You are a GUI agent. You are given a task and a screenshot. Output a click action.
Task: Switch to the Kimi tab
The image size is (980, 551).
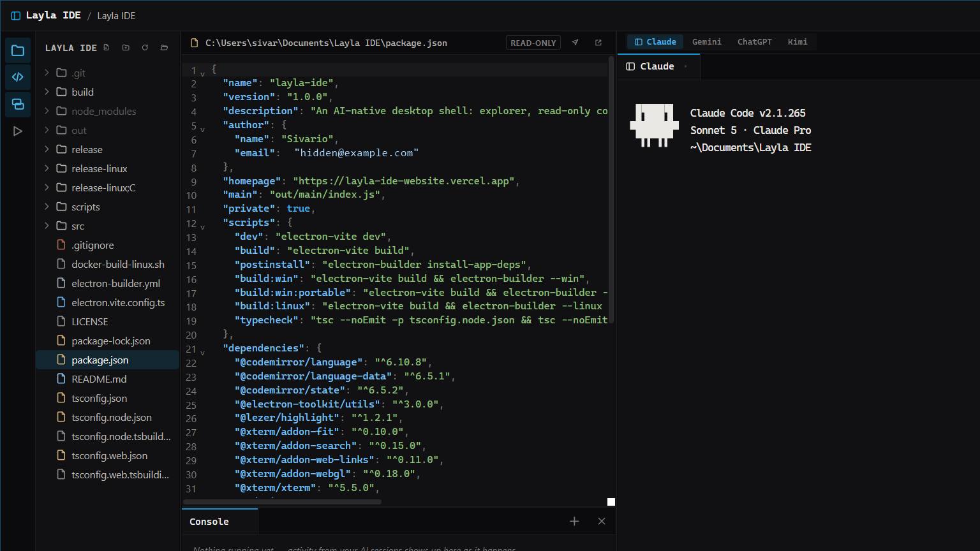tap(798, 41)
